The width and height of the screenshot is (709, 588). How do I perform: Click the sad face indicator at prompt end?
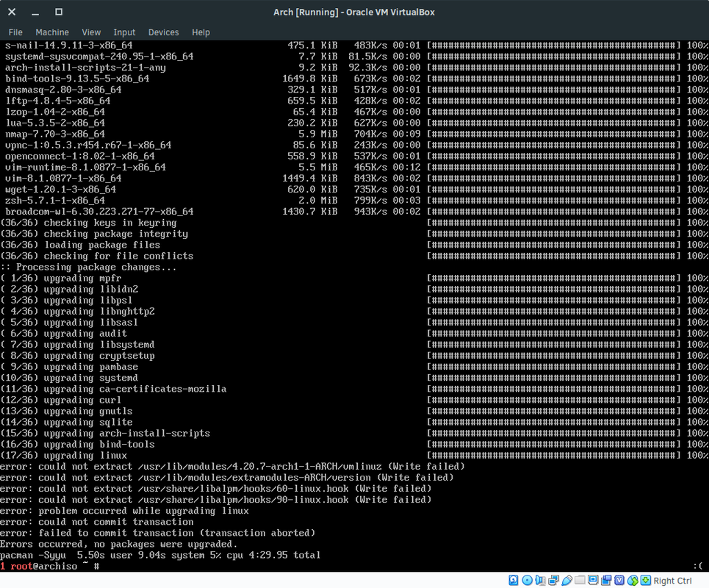(x=698, y=566)
